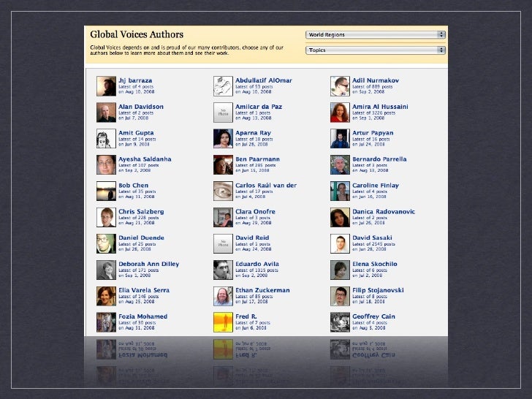Open the Danica Radovanovic author link
The image size is (532, 399).
click(384, 211)
